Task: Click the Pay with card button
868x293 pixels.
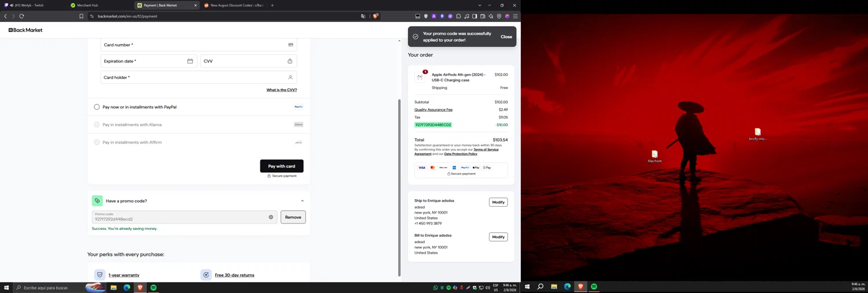Action: [x=282, y=166]
